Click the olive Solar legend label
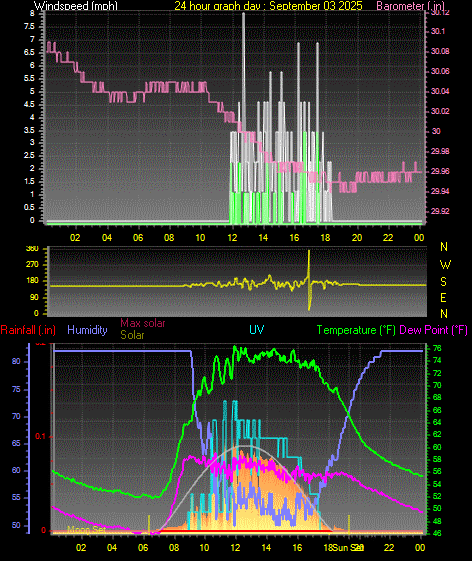472x561 pixels. click(132, 335)
